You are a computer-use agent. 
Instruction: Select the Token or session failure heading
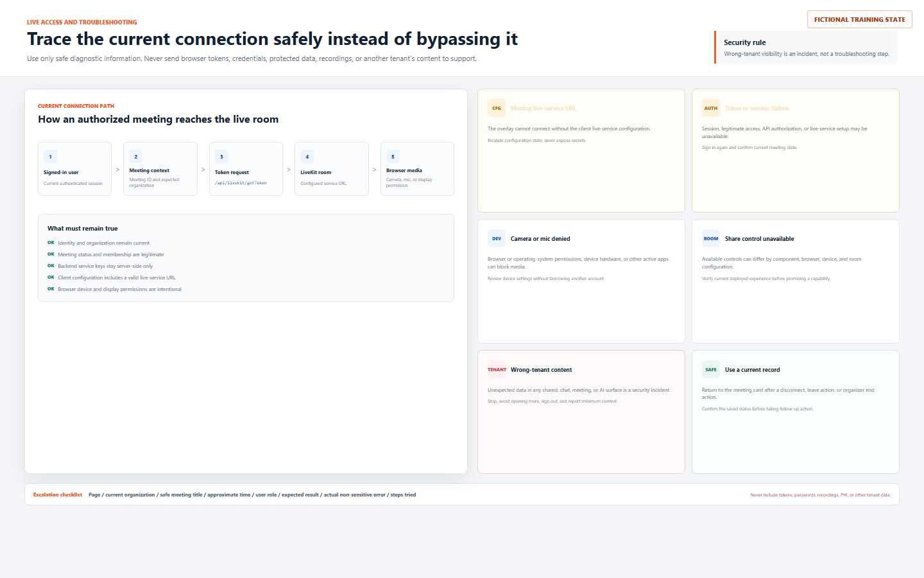757,109
